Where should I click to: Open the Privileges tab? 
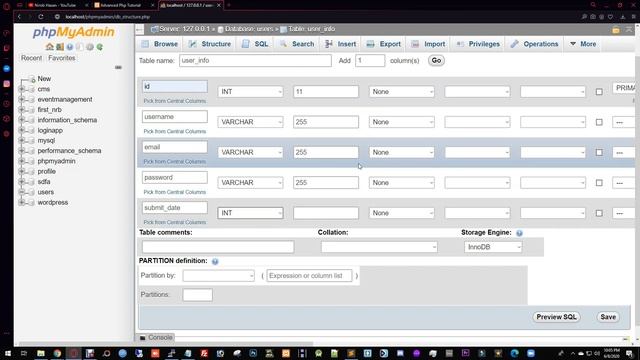coord(478,44)
